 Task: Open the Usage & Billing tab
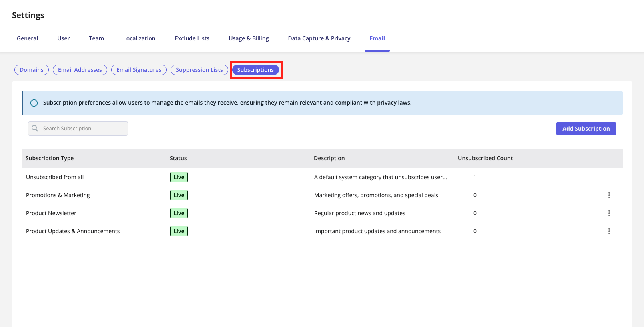(x=249, y=38)
